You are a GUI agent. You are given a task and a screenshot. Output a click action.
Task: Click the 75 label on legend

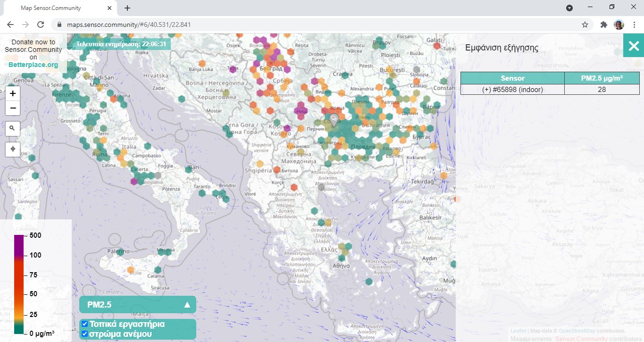33,275
